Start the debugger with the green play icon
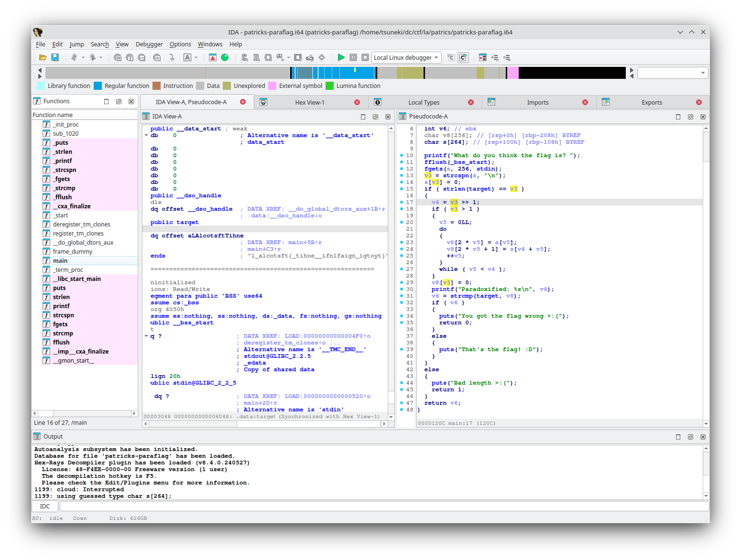The image size is (741, 560). click(x=341, y=57)
